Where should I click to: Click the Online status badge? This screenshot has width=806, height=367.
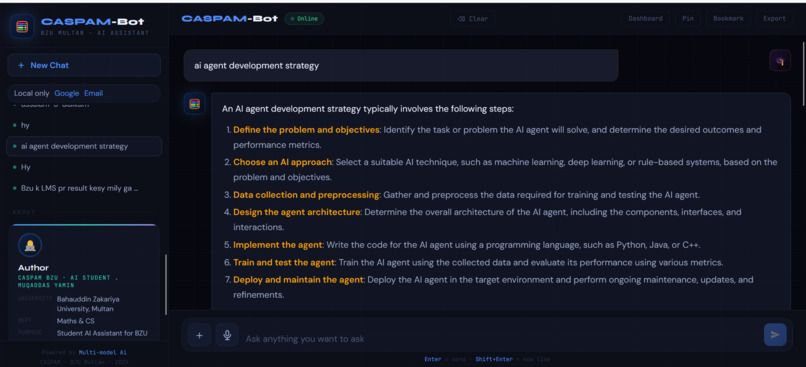point(304,19)
